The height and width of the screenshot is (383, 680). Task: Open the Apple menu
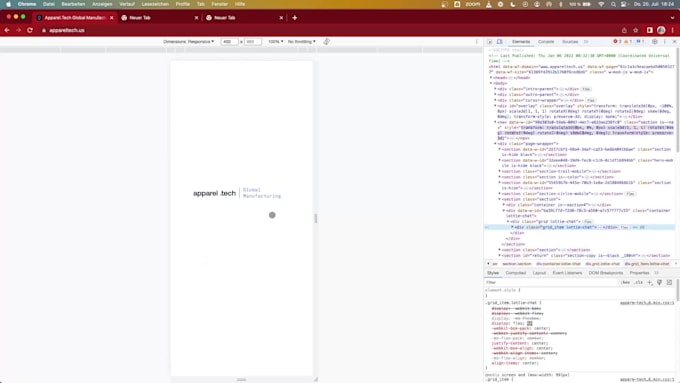[8, 4]
